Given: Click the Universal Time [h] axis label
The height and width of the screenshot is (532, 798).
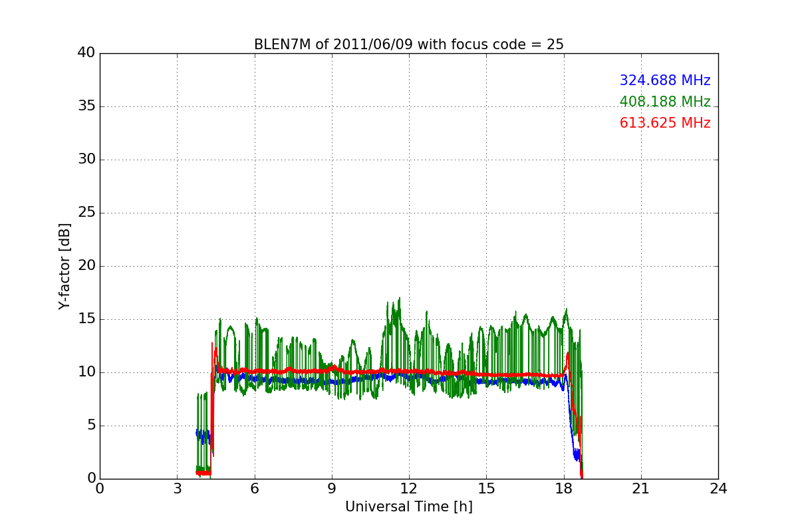Looking at the screenshot, I should pyautogui.click(x=409, y=507).
